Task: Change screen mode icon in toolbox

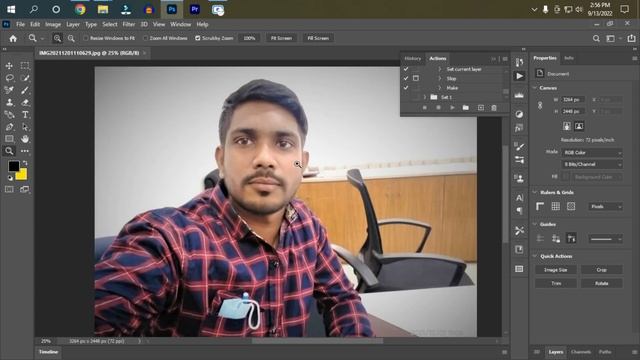Action: point(24,189)
